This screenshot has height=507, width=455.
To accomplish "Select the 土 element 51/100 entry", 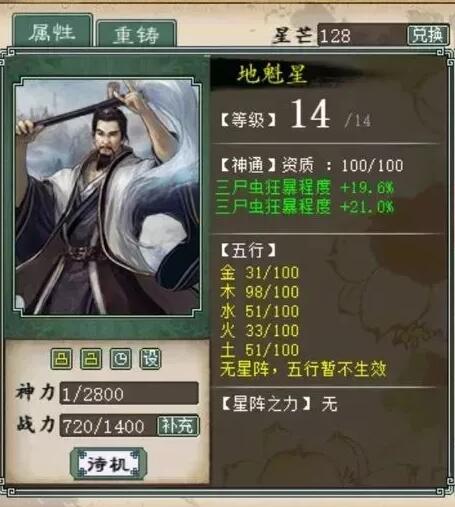I will point(259,350).
